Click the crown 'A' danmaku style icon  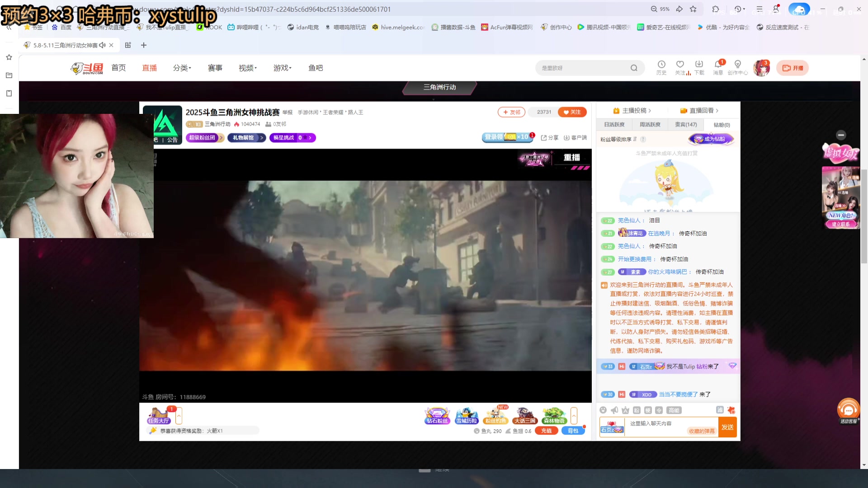click(625, 410)
